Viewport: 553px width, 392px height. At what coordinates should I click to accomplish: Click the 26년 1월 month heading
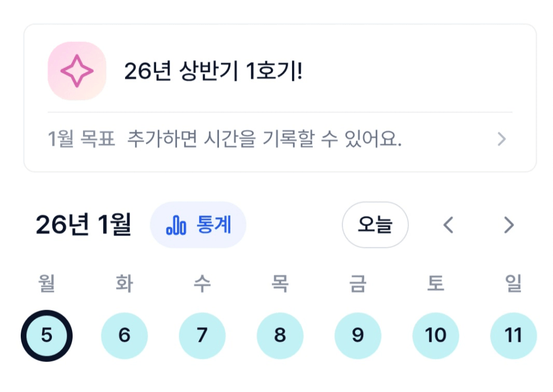(x=84, y=225)
